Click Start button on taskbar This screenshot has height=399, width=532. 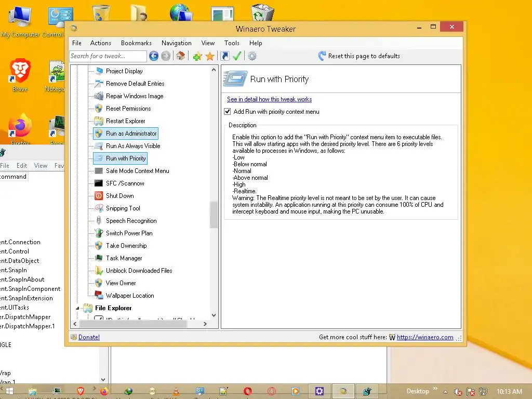(x=9, y=391)
